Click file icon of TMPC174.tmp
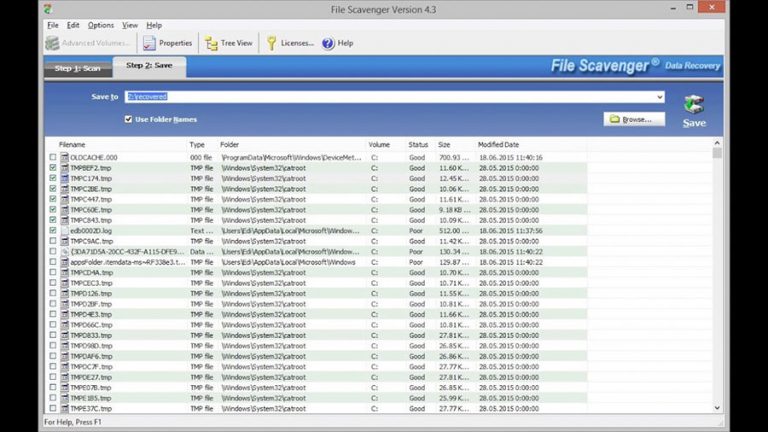 tap(64, 178)
